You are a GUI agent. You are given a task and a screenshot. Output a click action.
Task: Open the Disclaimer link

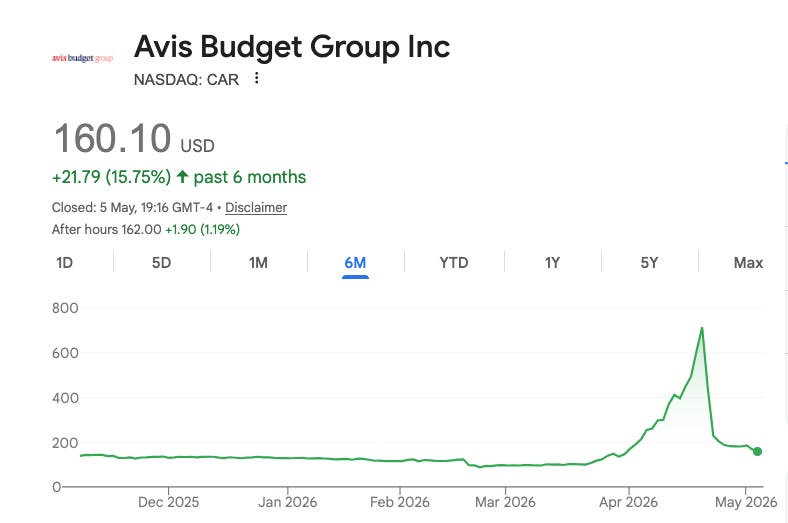[x=256, y=207]
